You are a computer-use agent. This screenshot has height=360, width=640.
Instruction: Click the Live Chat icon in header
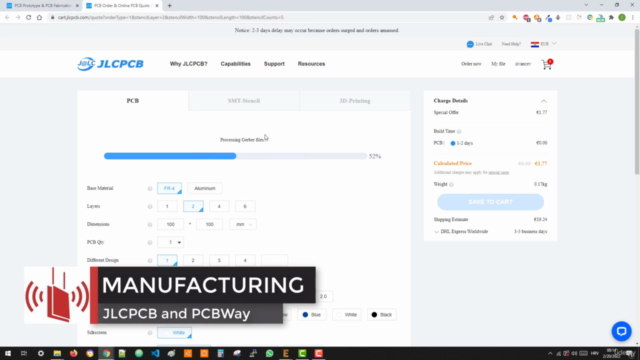click(x=470, y=44)
